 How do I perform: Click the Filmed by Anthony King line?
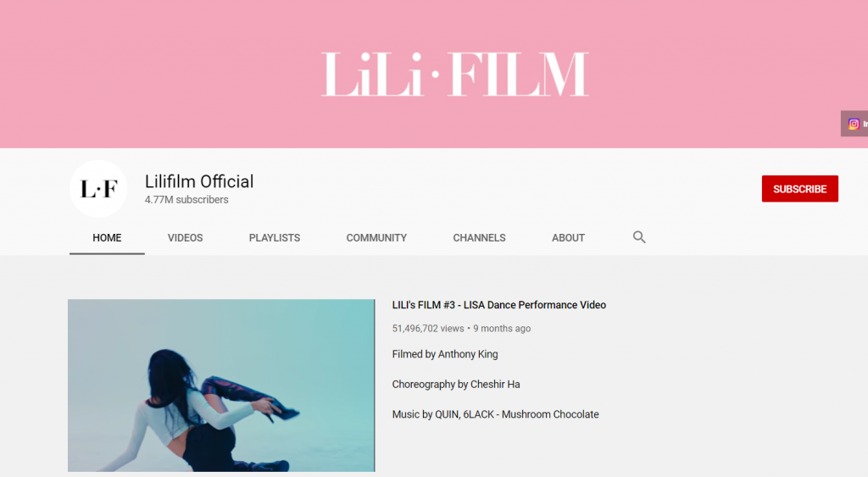[x=445, y=354]
